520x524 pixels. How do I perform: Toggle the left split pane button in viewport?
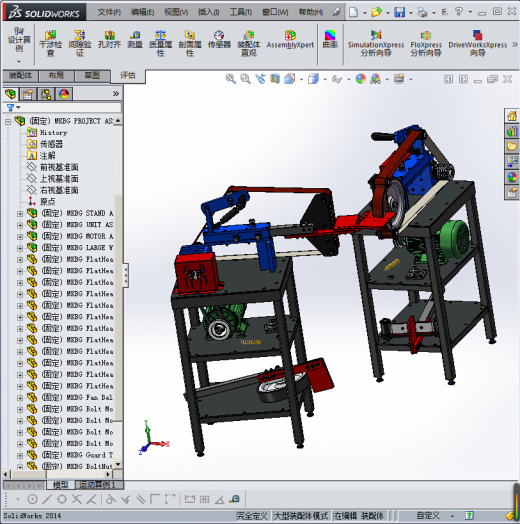point(448,79)
